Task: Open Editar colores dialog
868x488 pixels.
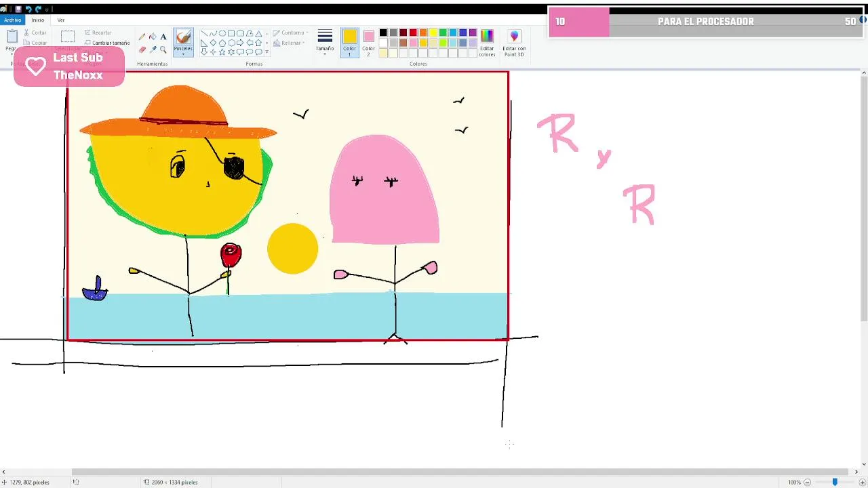Action: 487,43
